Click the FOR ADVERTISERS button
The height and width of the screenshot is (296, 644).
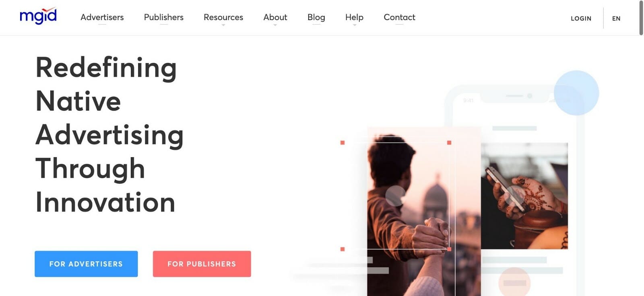tap(86, 264)
